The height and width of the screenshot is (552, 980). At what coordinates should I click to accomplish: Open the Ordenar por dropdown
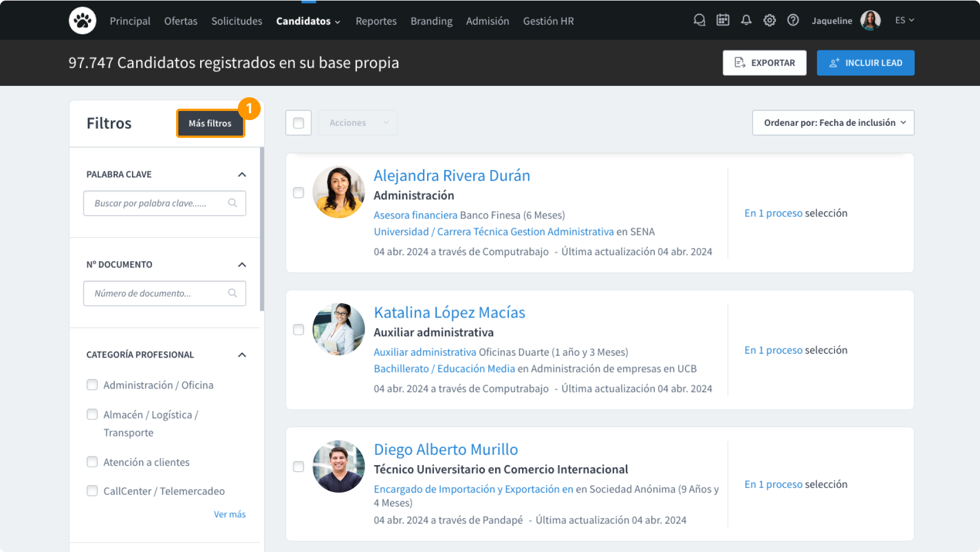coord(833,123)
